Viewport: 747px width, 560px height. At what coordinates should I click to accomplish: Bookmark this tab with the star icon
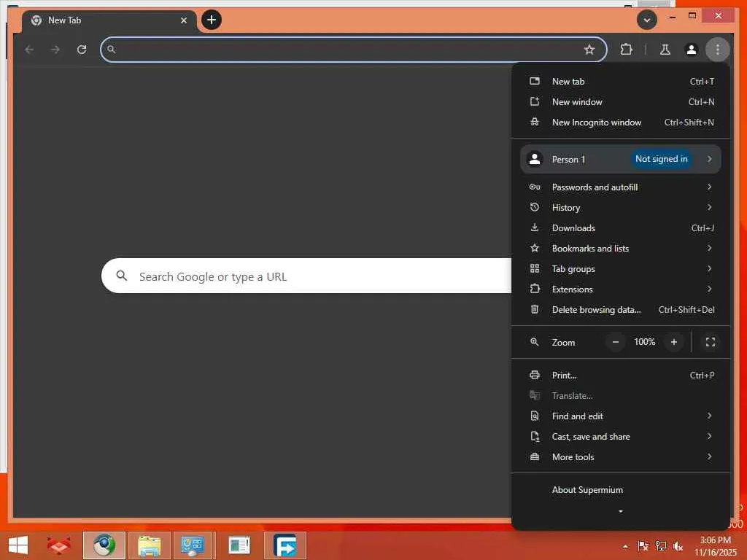click(x=589, y=50)
